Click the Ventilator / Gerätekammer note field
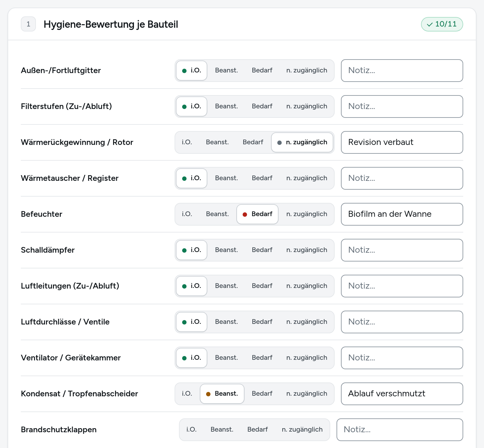This screenshot has height=448, width=484. pyautogui.click(x=402, y=358)
